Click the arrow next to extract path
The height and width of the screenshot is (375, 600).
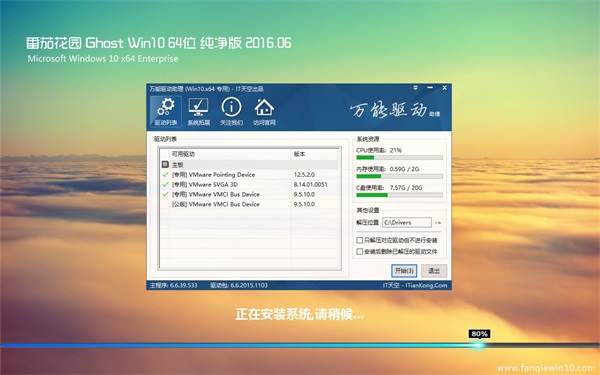438,222
